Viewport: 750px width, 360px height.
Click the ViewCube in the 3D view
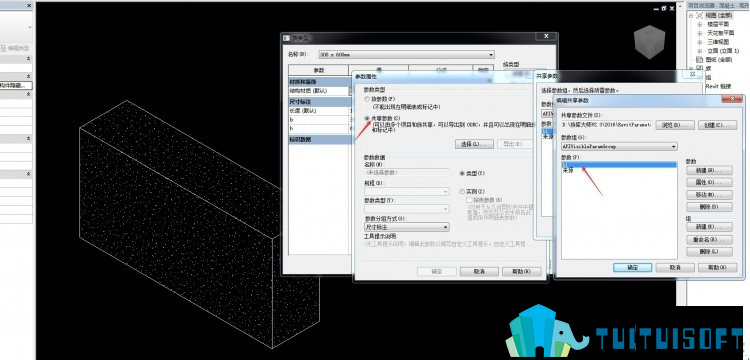[650, 42]
